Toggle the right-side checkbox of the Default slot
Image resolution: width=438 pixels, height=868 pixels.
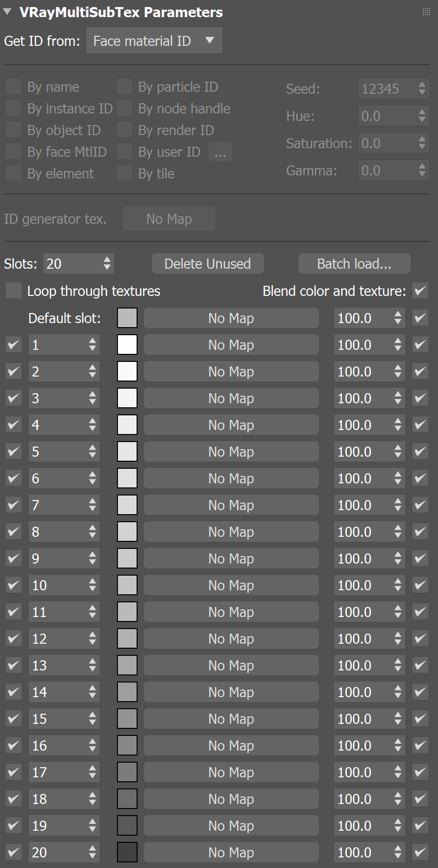420,318
